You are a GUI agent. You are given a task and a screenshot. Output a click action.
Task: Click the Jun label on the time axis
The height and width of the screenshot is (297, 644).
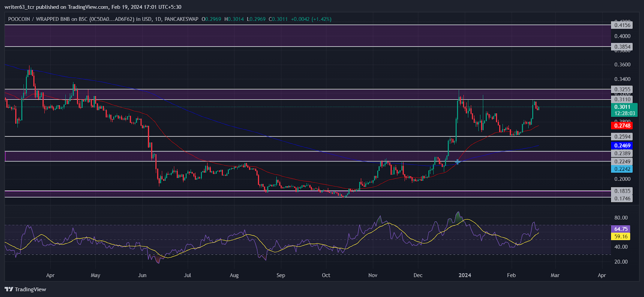tap(142, 275)
